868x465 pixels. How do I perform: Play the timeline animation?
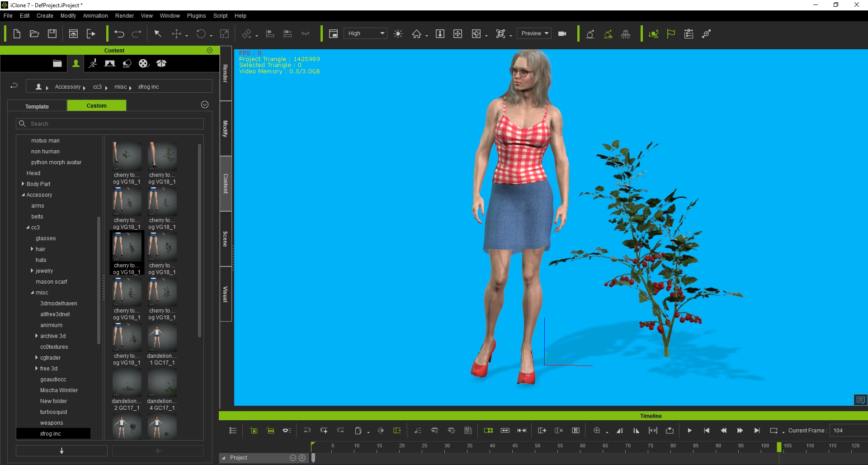point(689,431)
